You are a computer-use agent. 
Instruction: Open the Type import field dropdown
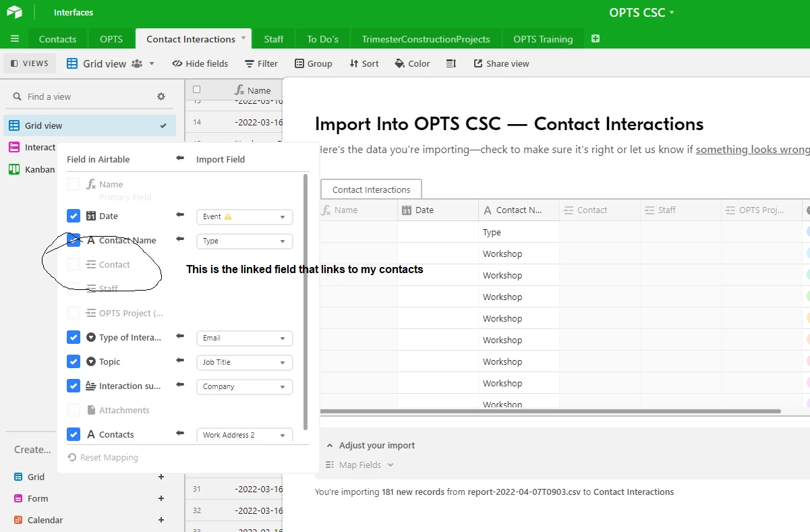(x=244, y=241)
